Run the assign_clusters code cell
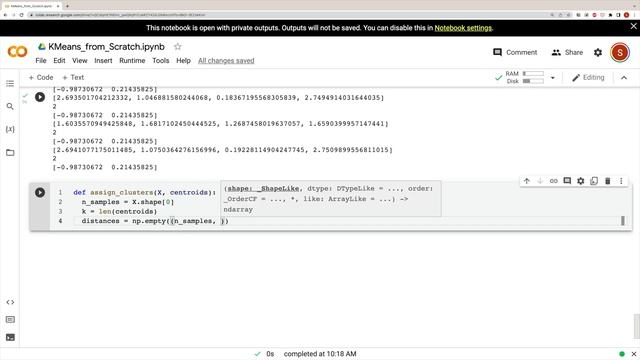 point(40,192)
